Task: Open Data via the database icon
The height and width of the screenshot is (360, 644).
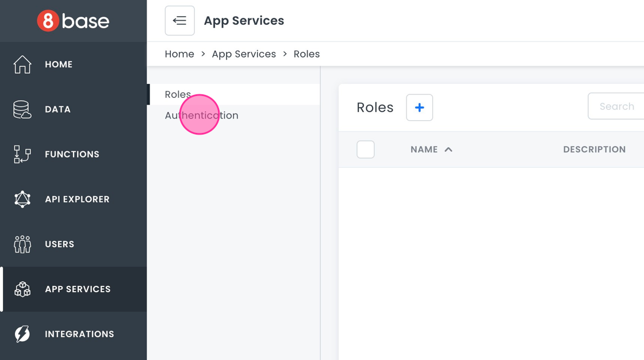Action: click(22, 109)
